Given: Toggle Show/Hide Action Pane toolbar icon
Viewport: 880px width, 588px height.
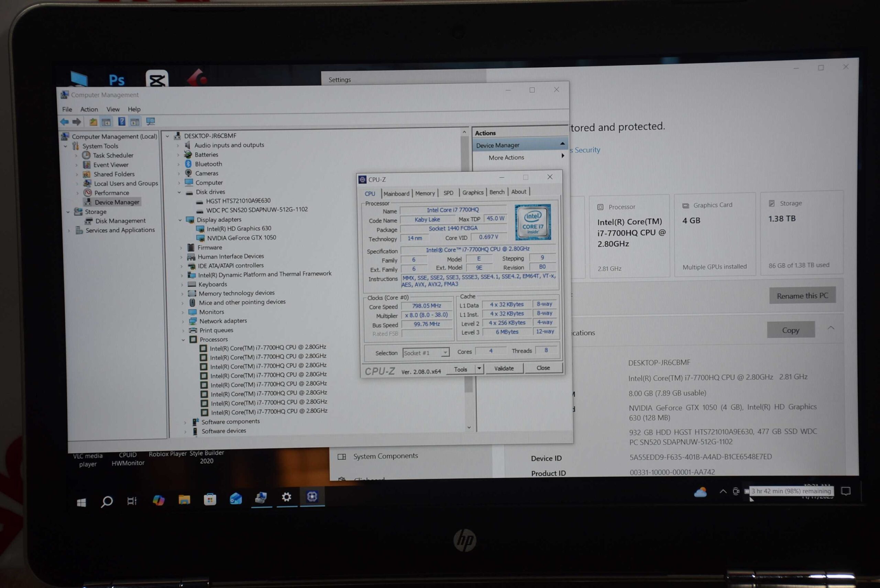Looking at the screenshot, I should click(x=135, y=122).
